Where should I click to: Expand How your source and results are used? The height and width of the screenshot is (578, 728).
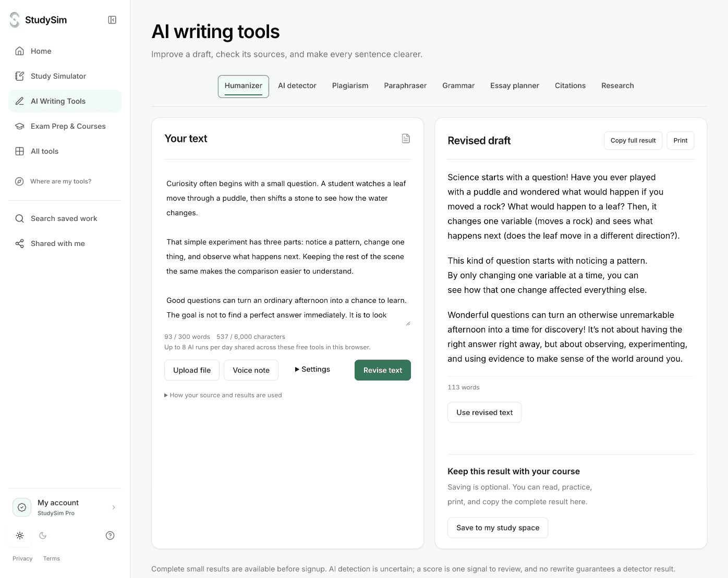point(223,395)
